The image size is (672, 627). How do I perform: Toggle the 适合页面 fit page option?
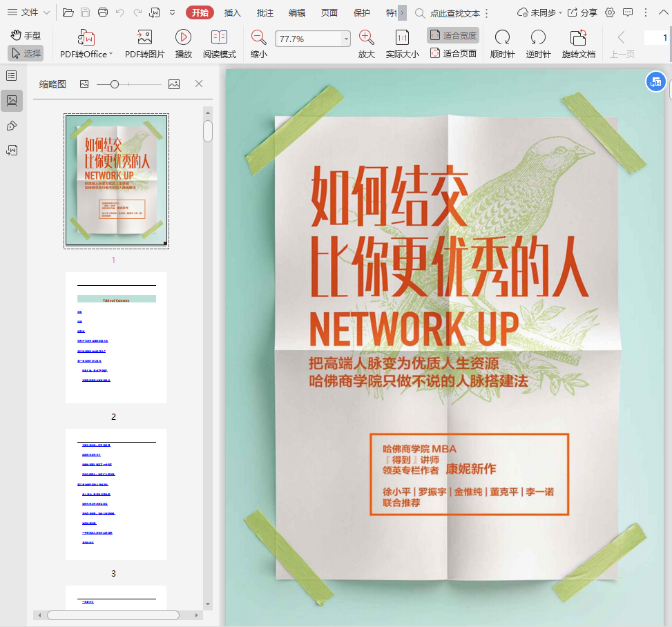[453, 53]
